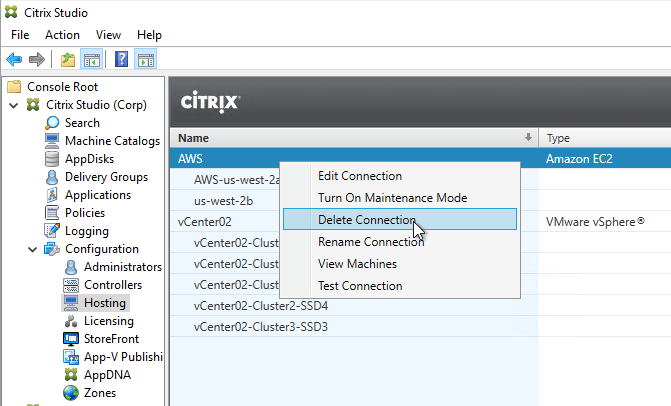Click the AppDisks disk stack icon
The height and width of the screenshot is (406, 671).
coord(52,159)
